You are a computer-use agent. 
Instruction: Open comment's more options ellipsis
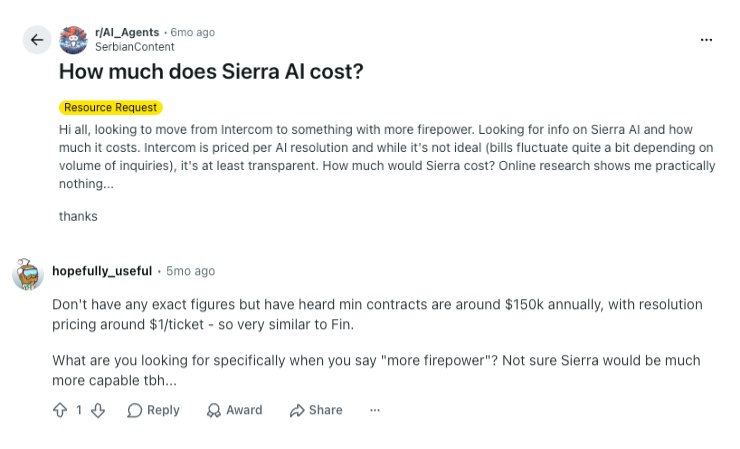point(375,410)
